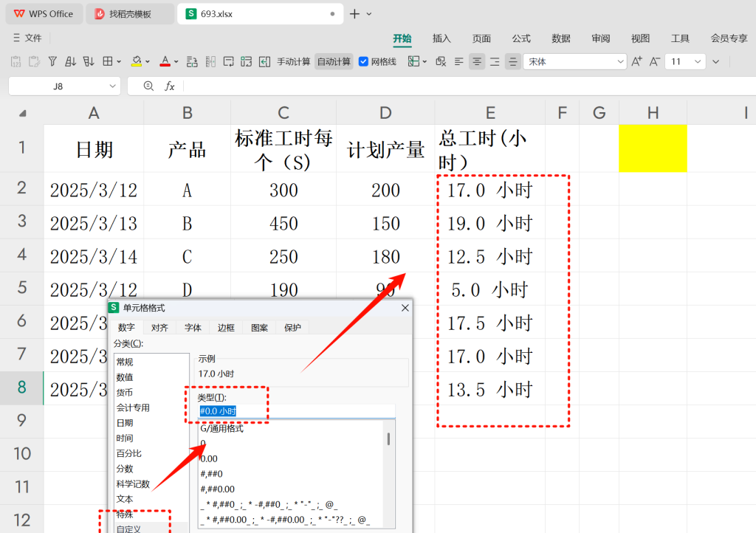756x533 pixels.
Task: Toggle center horizontal alignment
Action: click(477, 62)
